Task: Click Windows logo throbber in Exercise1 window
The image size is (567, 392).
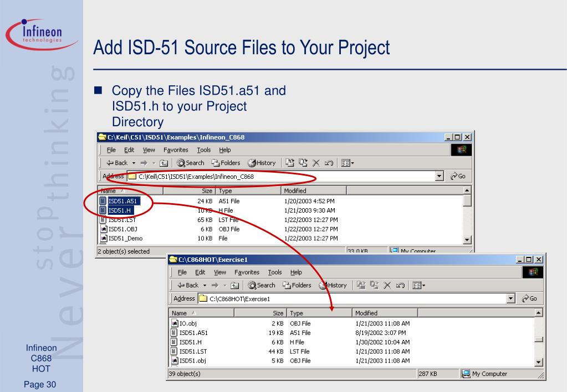Action: [x=533, y=272]
